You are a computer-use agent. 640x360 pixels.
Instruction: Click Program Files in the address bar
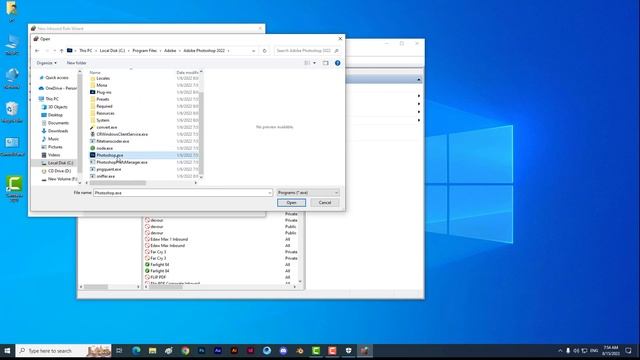(x=144, y=51)
